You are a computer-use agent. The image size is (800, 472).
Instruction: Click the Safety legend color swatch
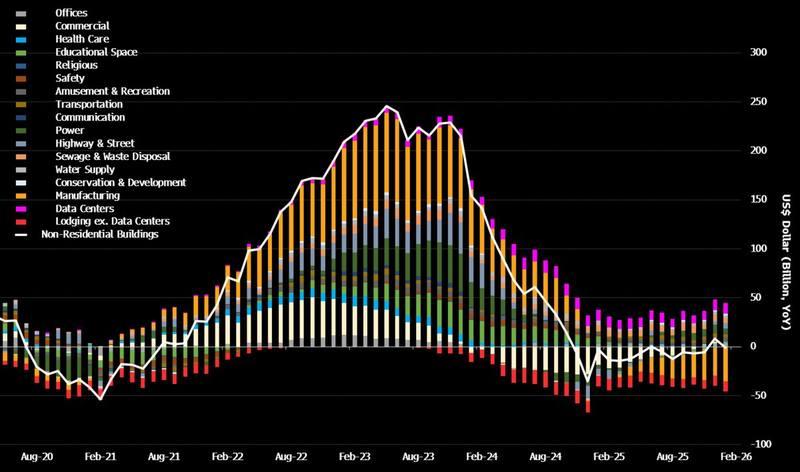[x=21, y=79]
